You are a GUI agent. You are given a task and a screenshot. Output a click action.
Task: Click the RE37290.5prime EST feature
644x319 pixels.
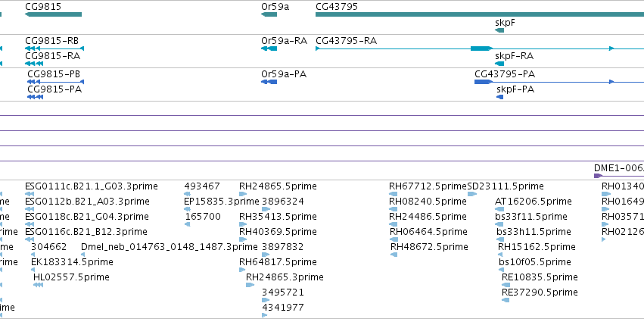[506, 300]
